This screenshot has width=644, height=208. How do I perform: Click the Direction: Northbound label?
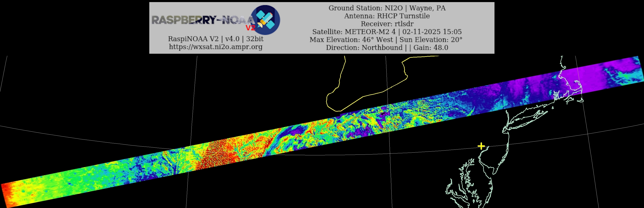pos(364,47)
